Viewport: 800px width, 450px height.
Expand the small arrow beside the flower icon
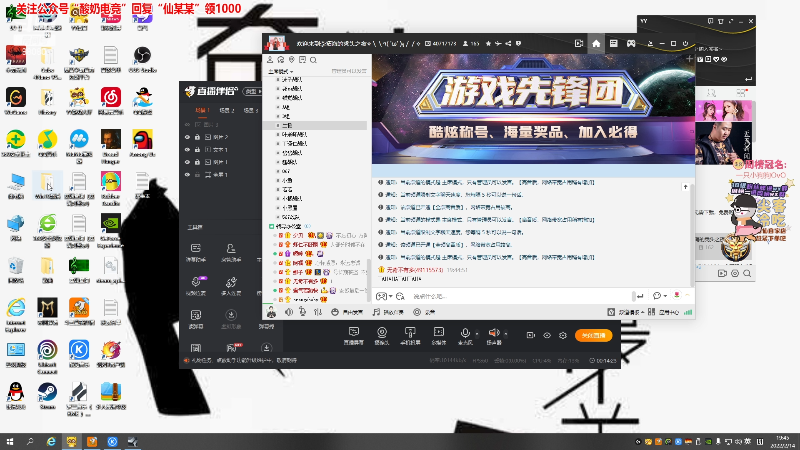(x=687, y=295)
